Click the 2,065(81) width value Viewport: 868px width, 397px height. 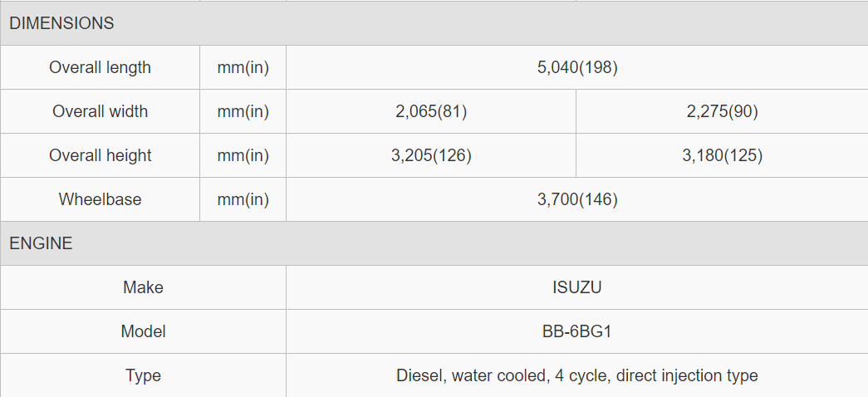(431, 111)
